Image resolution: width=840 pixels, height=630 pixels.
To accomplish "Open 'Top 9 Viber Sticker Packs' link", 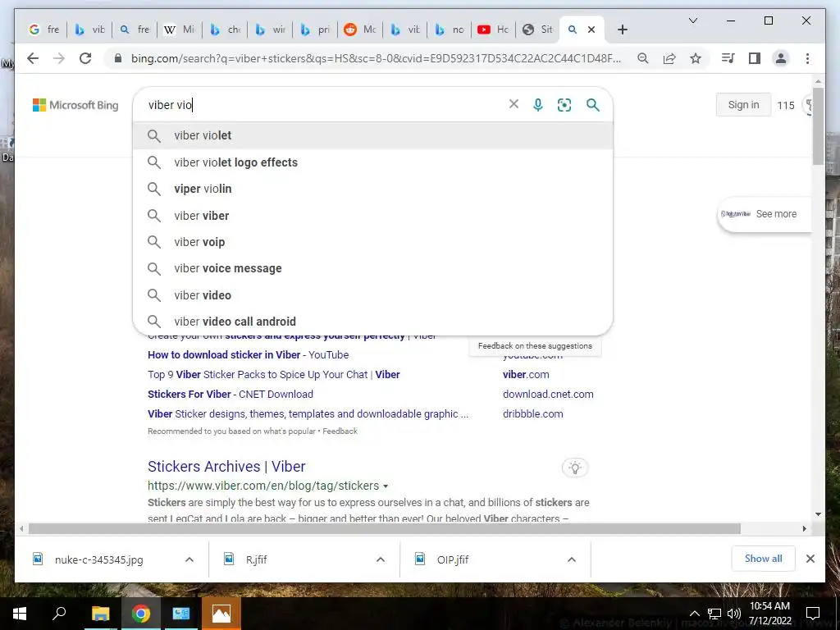I will click(x=274, y=374).
